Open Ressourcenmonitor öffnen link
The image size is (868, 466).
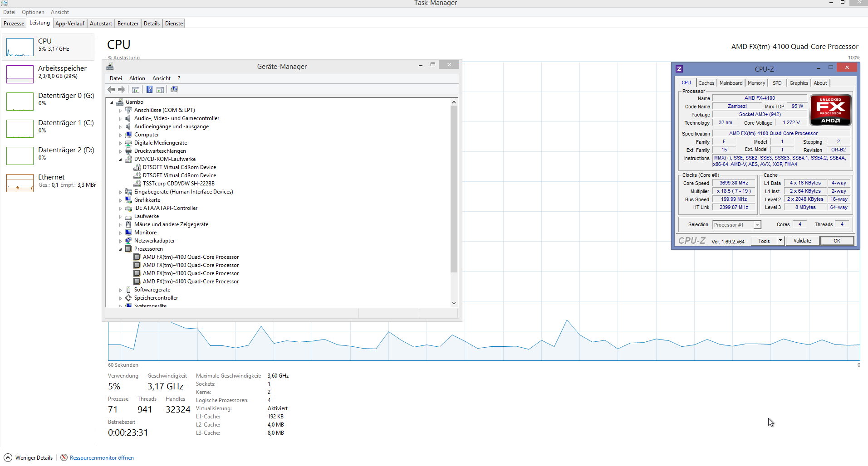[x=102, y=458]
